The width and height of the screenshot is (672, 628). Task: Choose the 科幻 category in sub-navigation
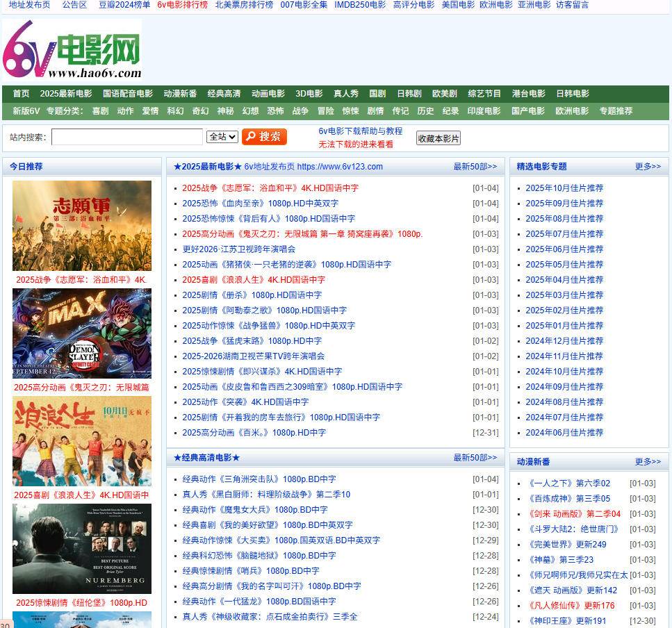pos(175,111)
